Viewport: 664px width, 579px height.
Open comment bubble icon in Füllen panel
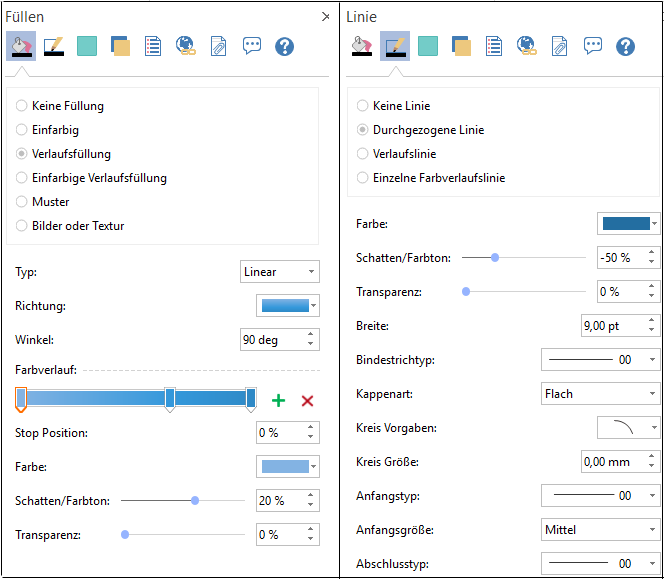click(252, 46)
